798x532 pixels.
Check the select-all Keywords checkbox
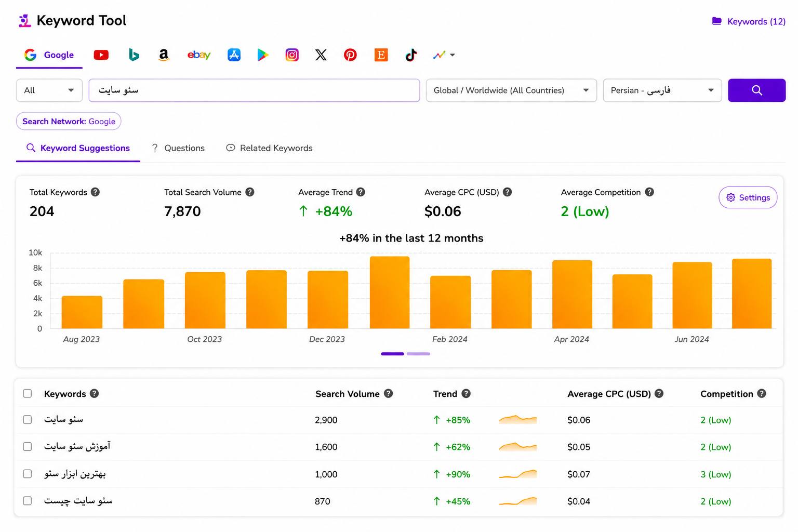coord(28,393)
